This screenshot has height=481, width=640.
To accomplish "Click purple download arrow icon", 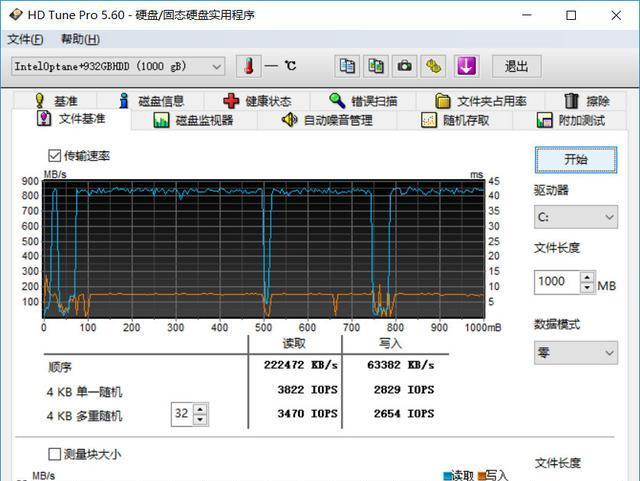I will (x=467, y=66).
